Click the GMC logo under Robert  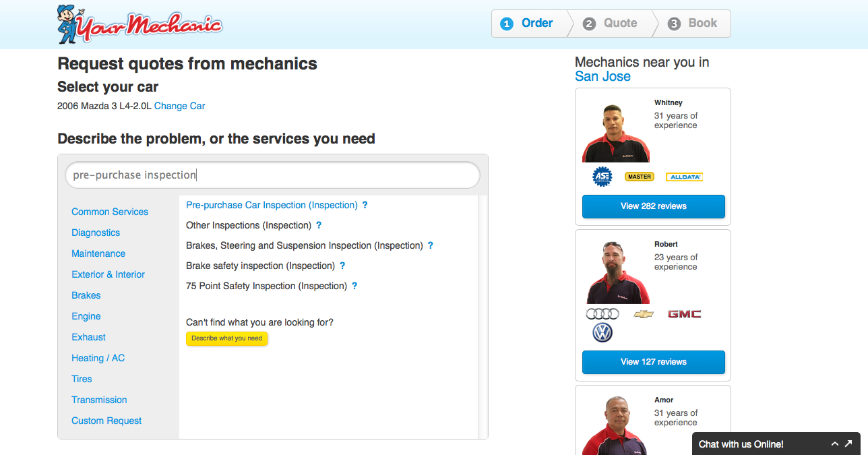pos(684,314)
